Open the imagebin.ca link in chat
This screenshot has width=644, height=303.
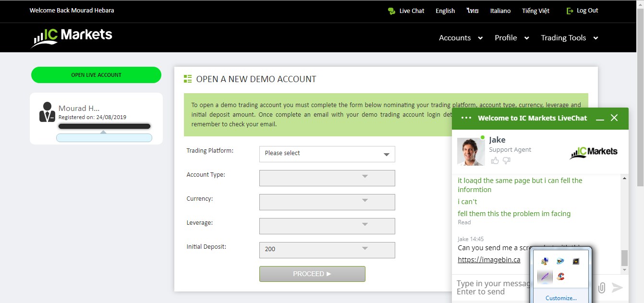(489, 260)
